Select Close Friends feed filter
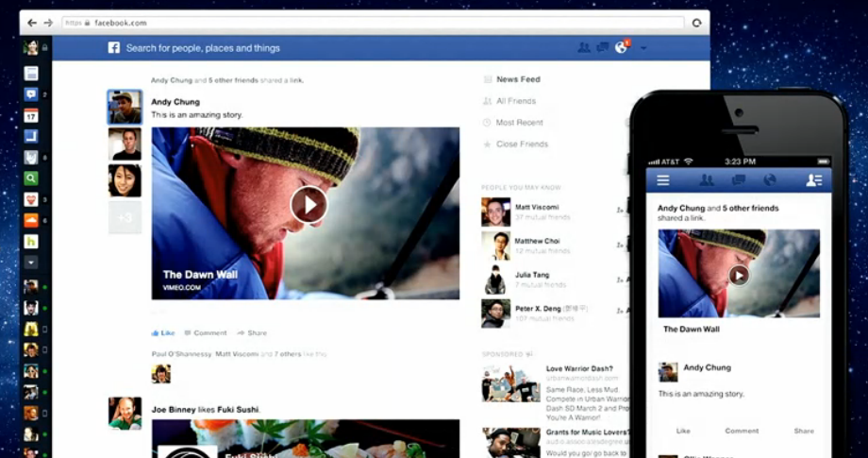The width and height of the screenshot is (868, 458). click(x=522, y=144)
